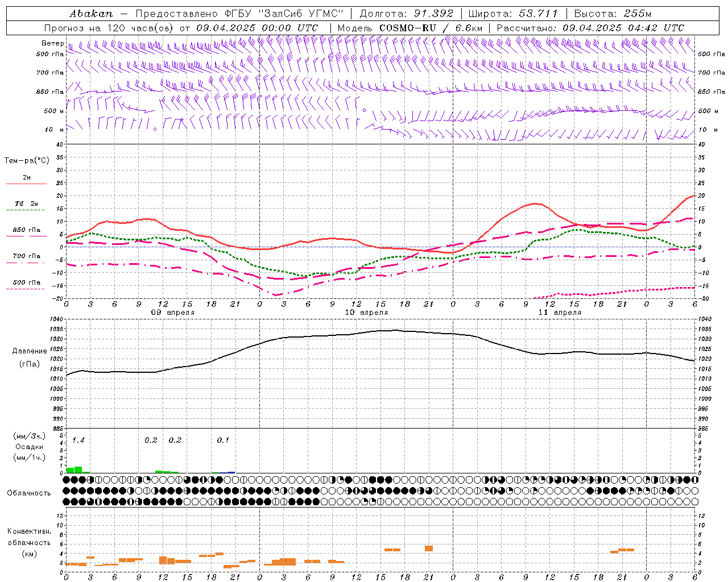Click '850 гПа' entry in temperature legend
This screenshot has width=728, height=582.
tap(27, 230)
